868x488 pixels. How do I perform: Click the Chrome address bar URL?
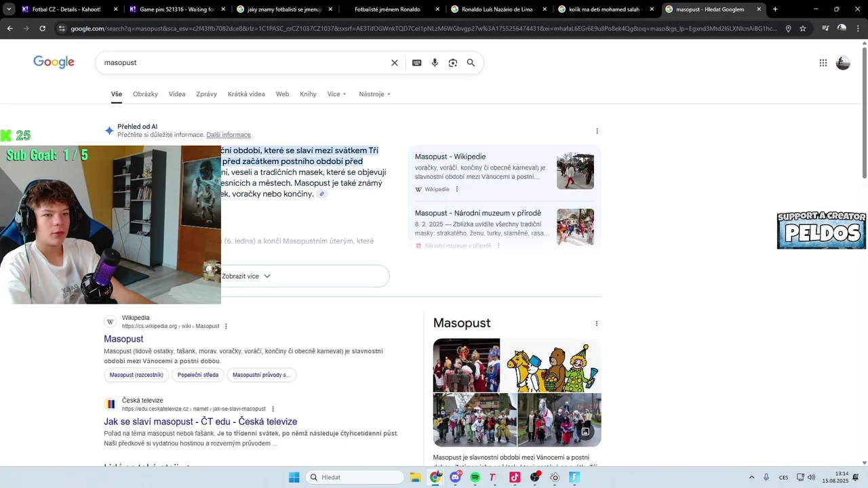424,28
